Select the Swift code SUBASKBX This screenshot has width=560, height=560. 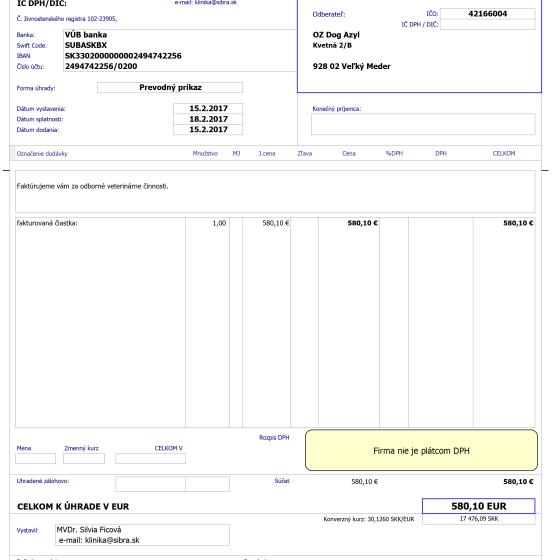[x=86, y=45]
